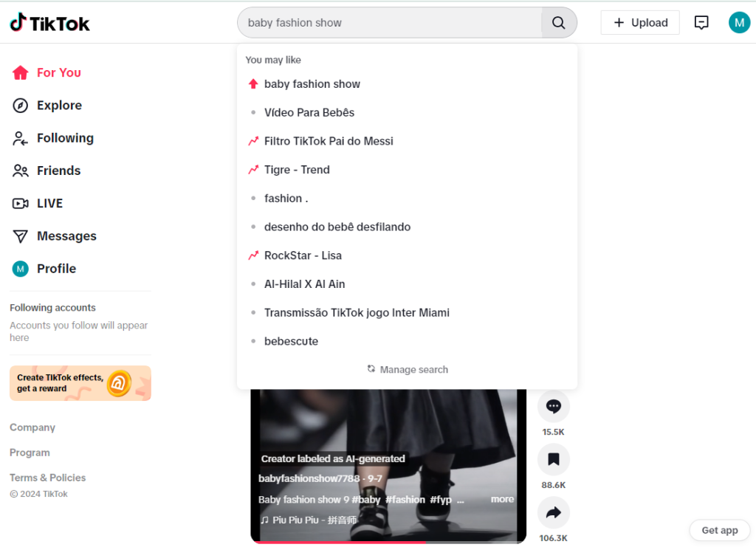The height and width of the screenshot is (550, 756).
Task: Expand the Company footer section
Action: coord(32,427)
